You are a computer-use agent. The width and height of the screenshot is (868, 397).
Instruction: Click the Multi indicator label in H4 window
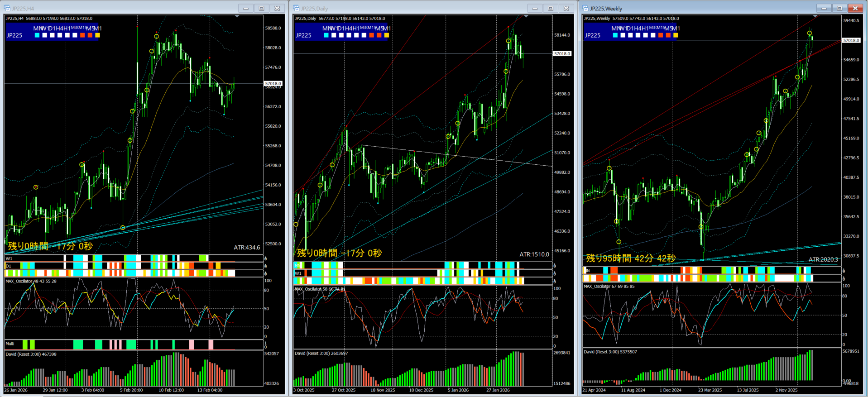[x=10, y=344]
